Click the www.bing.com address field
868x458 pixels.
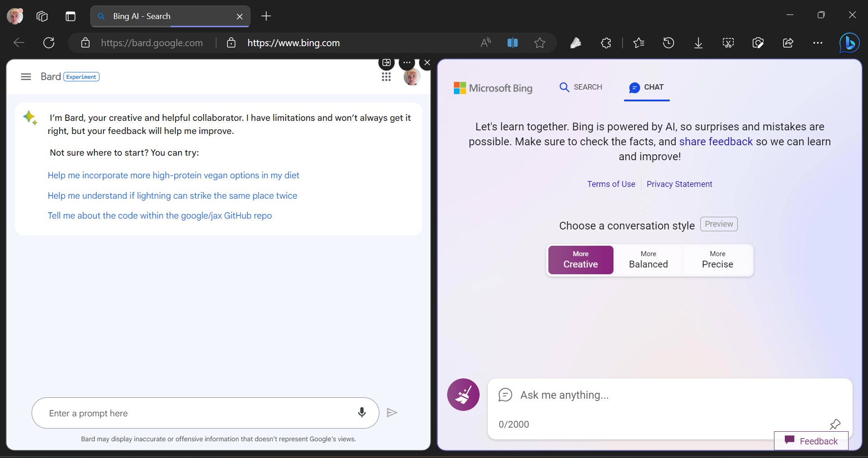pos(294,43)
